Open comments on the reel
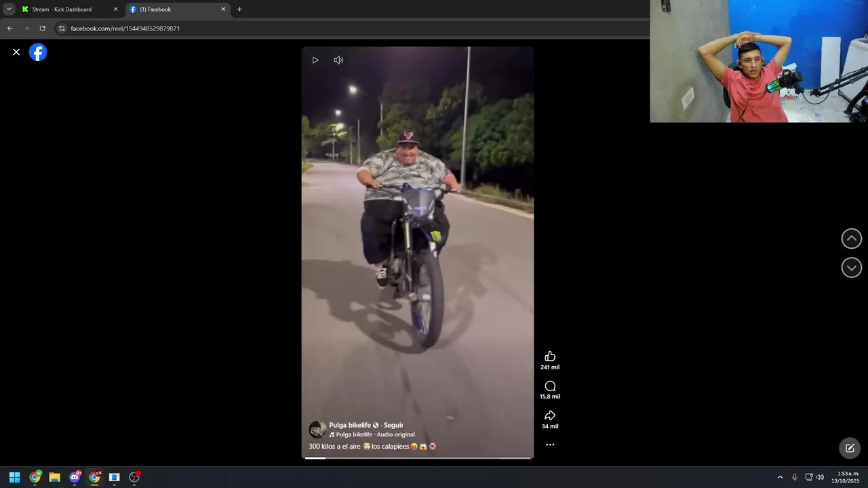The width and height of the screenshot is (868, 488). (x=550, y=386)
